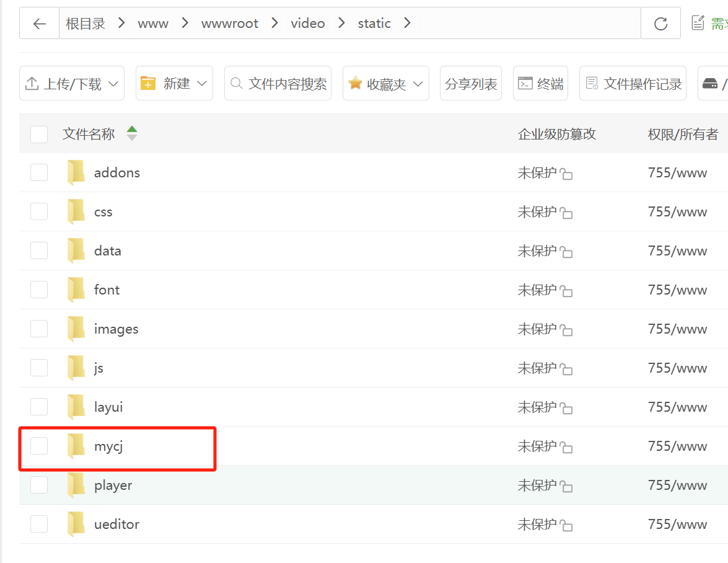728x563 pixels.
Task: Navigate to wwwroot in breadcrumb path
Action: point(229,24)
